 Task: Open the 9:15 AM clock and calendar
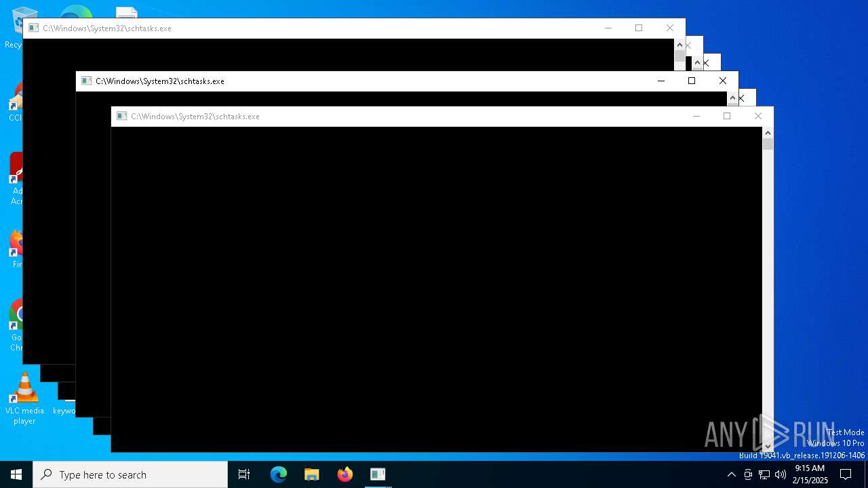pos(810,474)
